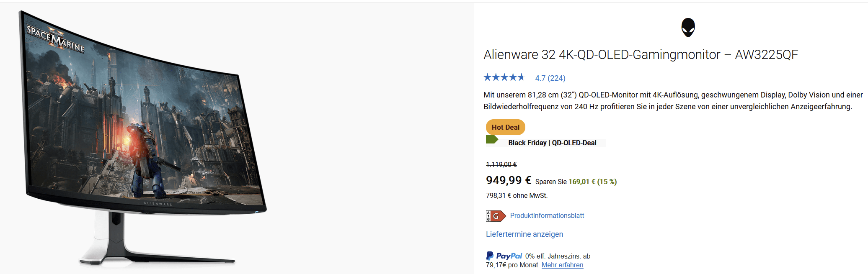Open Mehr erfahren PayPal link

(562, 265)
